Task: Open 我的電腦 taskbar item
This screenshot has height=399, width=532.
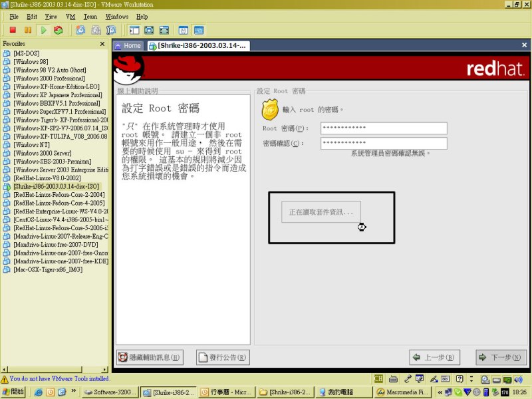Action: 343,392
